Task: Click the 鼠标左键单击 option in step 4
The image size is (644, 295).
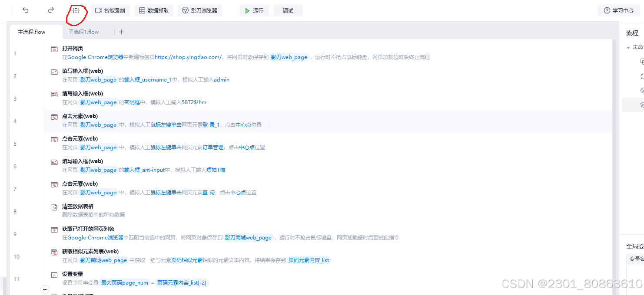Action: point(166,125)
